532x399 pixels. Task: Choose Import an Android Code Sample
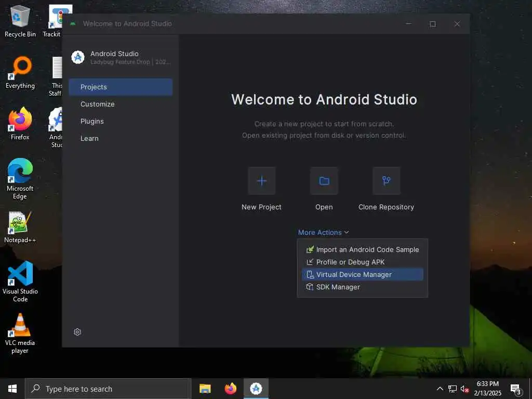[x=362, y=250]
